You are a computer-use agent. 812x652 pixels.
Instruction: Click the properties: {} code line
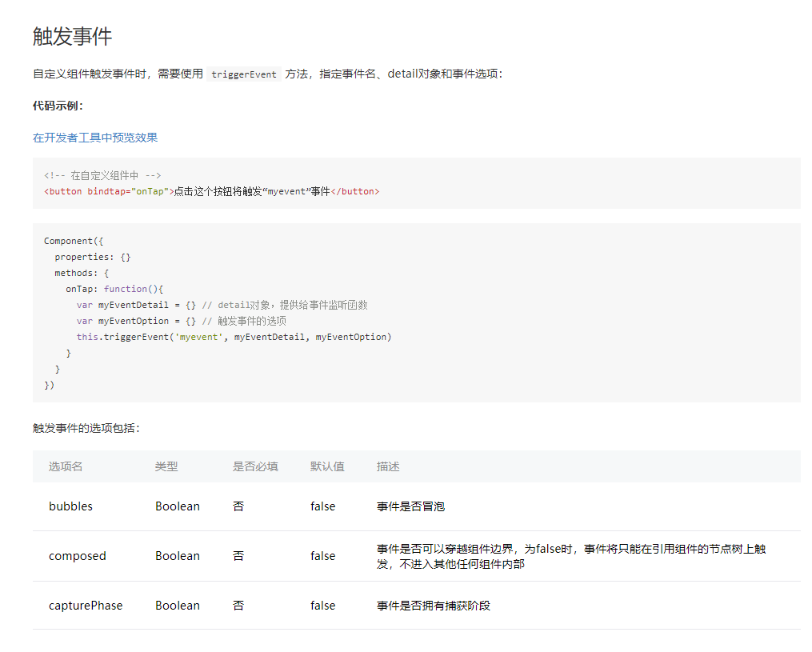(93, 257)
